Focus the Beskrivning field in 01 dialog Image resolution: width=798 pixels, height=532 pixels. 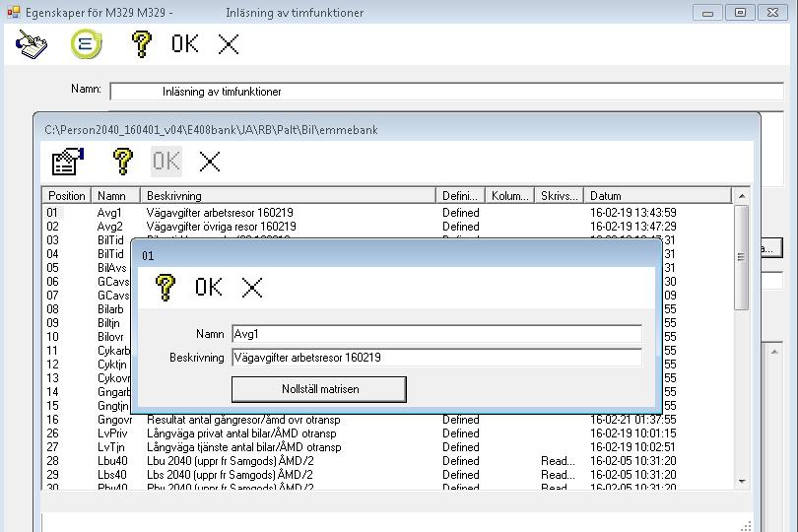pos(436,358)
